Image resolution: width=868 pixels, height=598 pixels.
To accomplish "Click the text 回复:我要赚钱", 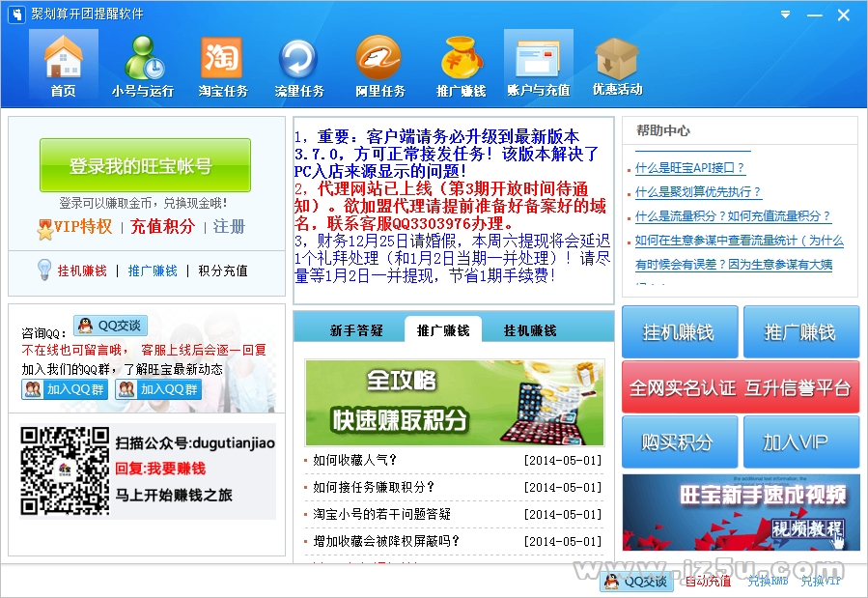I will coord(160,469).
